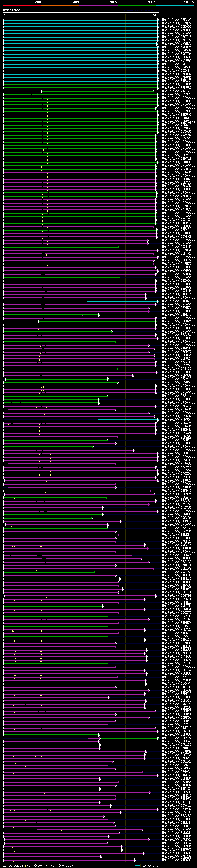The width and height of the screenshot is (197, 868).
Task: Click the white query sequence bar
Action: [x=81, y=13]
